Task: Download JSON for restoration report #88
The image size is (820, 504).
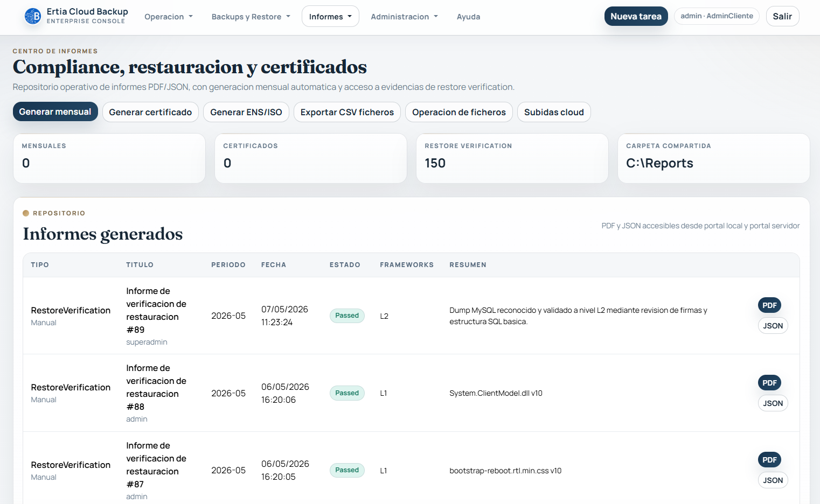Action: (773, 403)
